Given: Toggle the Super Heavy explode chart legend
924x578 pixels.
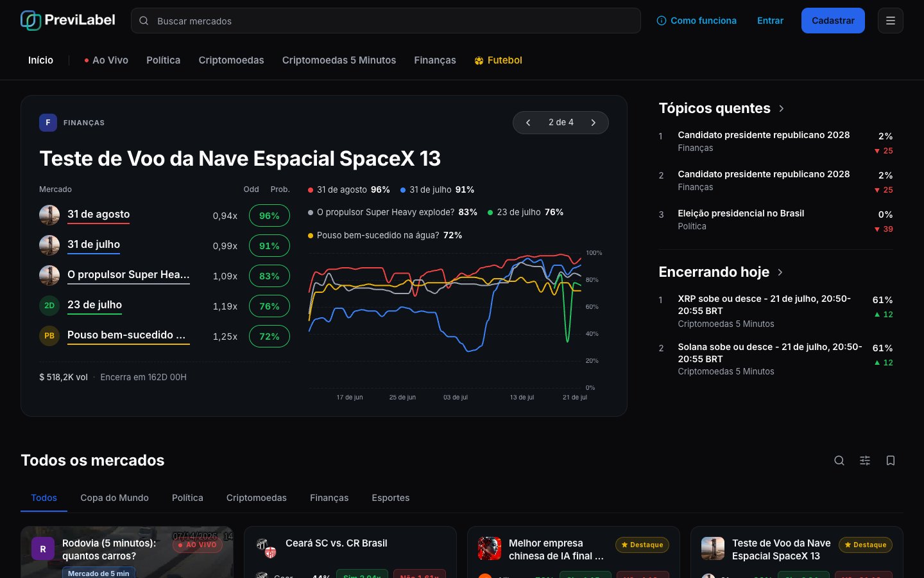Looking at the screenshot, I should [392, 212].
